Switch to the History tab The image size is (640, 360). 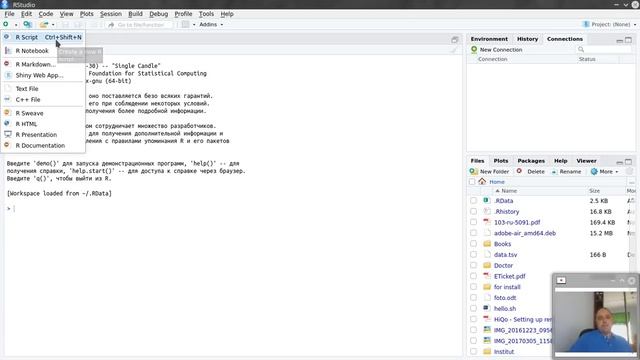527,39
